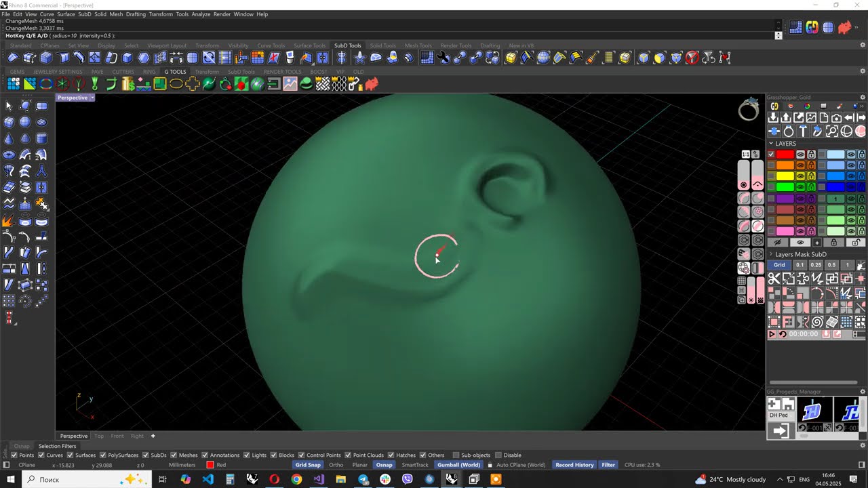Select the yellow layer color swatch
Screen dimensions: 868x488
(x=785, y=176)
